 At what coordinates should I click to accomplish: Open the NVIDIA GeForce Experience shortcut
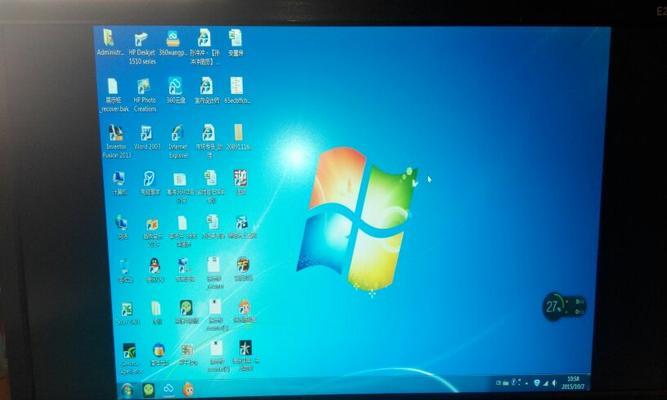tap(130, 359)
